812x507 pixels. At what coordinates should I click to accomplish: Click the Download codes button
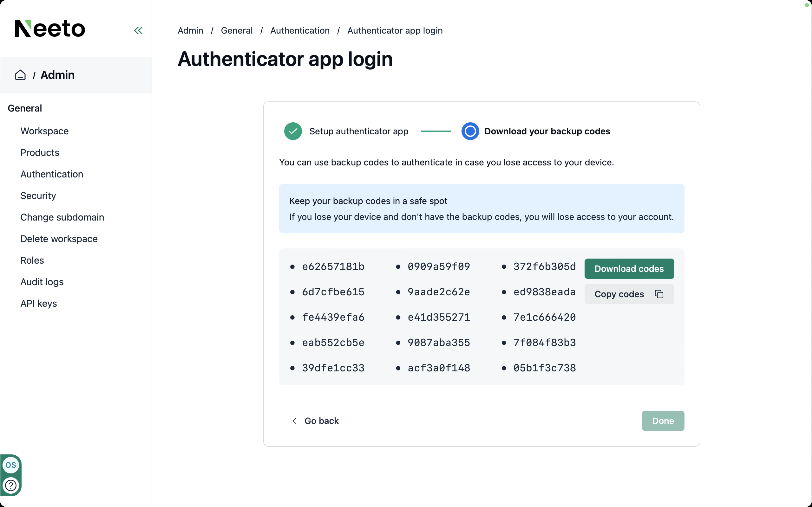629,269
